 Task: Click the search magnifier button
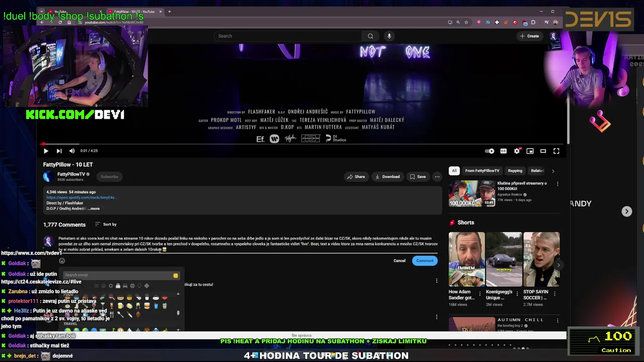[x=370, y=36]
